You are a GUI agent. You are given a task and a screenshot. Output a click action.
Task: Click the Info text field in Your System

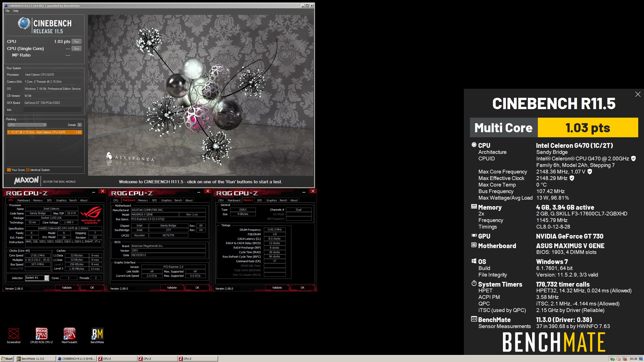click(52, 110)
